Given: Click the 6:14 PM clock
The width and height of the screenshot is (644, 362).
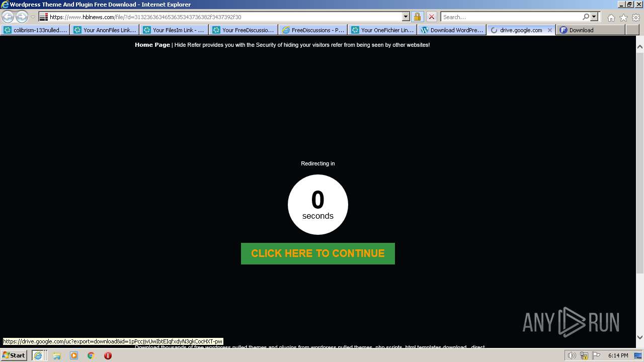Looking at the screenshot, I should click(618, 355).
